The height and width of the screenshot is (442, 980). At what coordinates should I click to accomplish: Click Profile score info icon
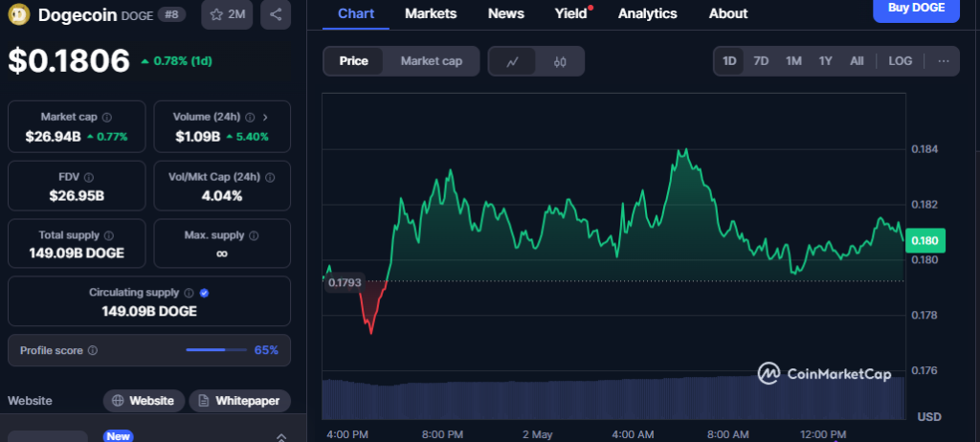tap(93, 351)
